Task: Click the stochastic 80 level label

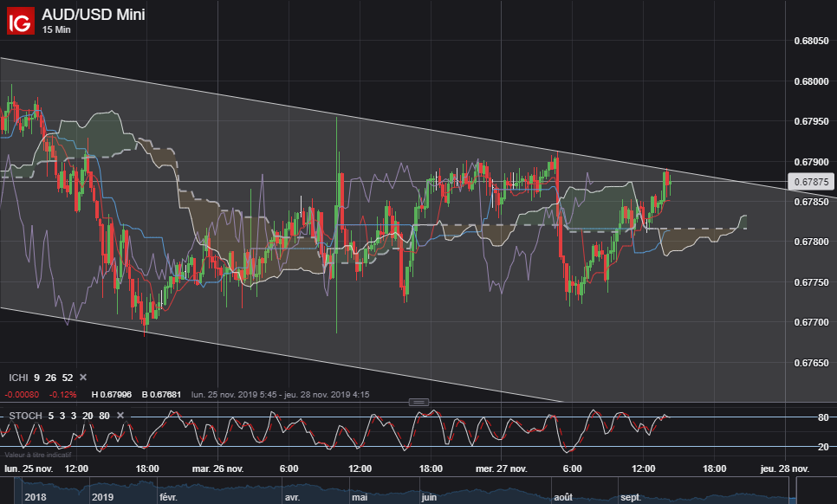Action: coord(824,417)
